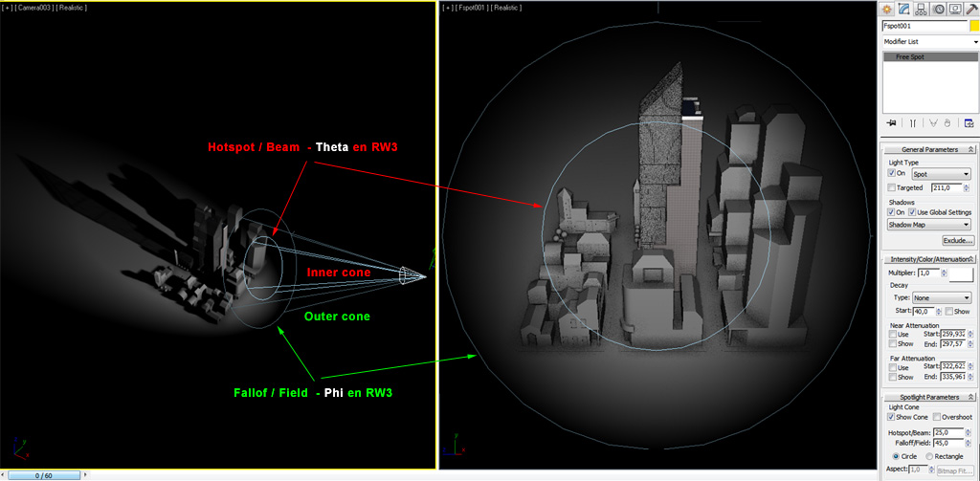980x481 pixels.
Task: Click the Exclude... button
Action: tap(957, 240)
